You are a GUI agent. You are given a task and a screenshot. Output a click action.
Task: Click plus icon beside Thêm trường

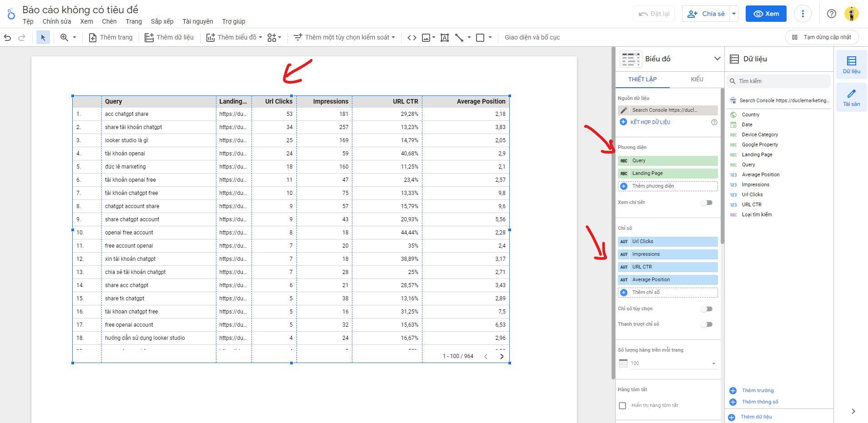(733, 390)
